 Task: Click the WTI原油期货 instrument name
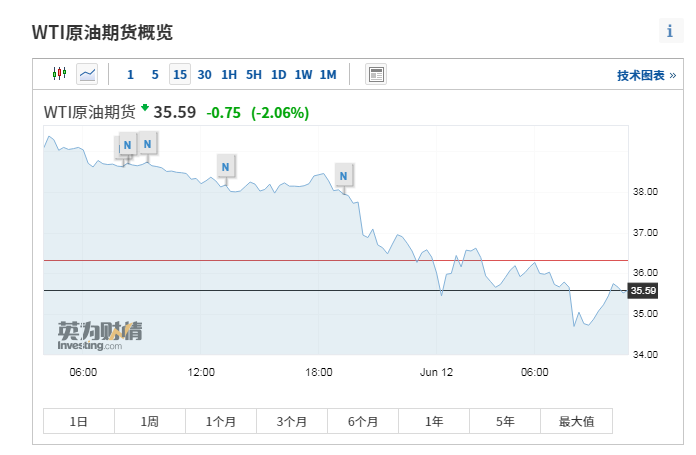click(89, 112)
